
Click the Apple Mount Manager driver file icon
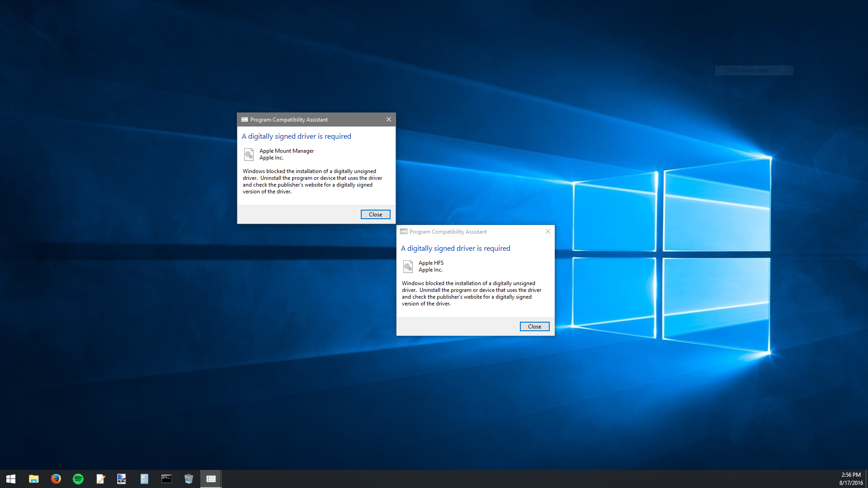click(249, 155)
